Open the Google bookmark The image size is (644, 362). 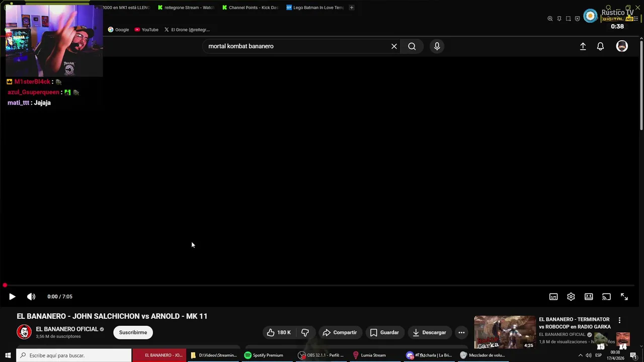point(119,30)
